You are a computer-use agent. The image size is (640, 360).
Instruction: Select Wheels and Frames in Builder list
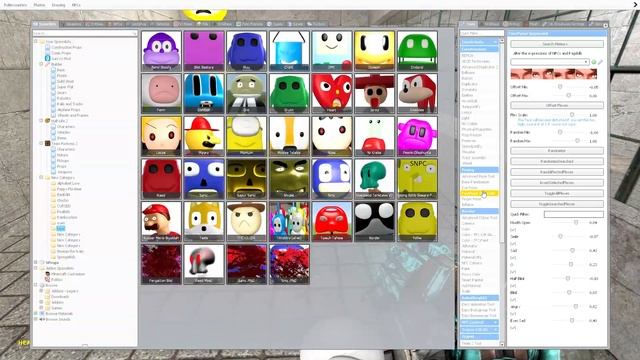point(72,116)
